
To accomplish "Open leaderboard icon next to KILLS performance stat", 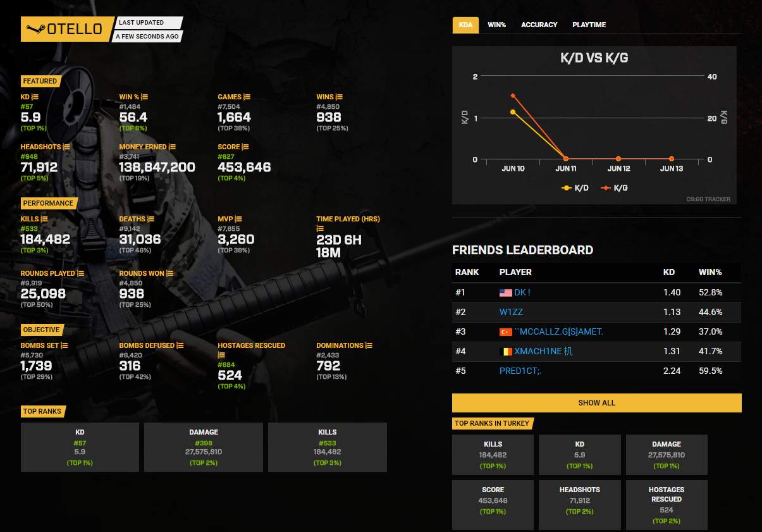I will (44, 219).
